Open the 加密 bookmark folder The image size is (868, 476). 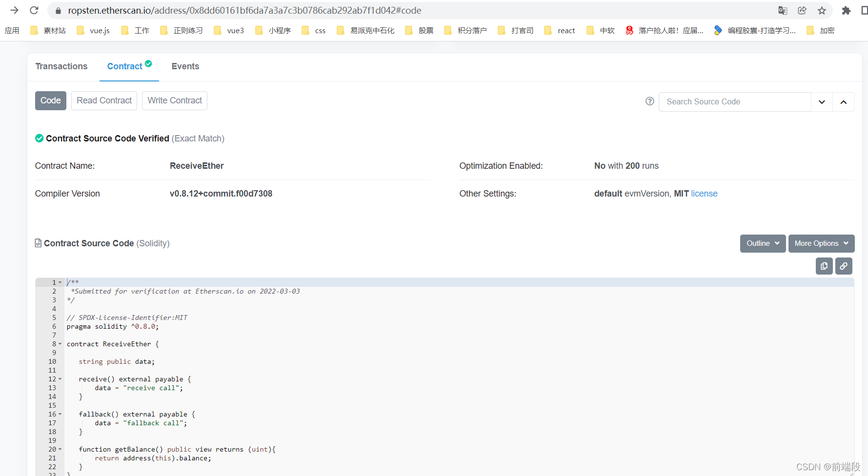820,30
